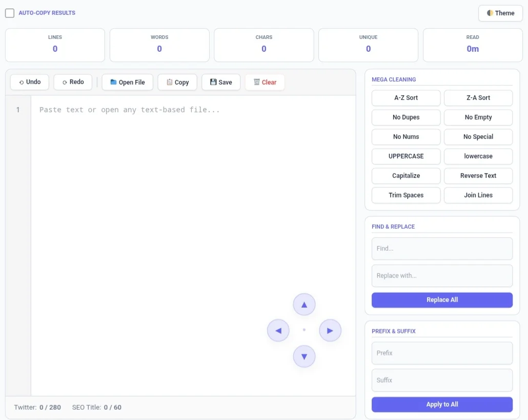The height and width of the screenshot is (420, 528).
Task: Sort lines with A-Z Sort
Action: 406,98
